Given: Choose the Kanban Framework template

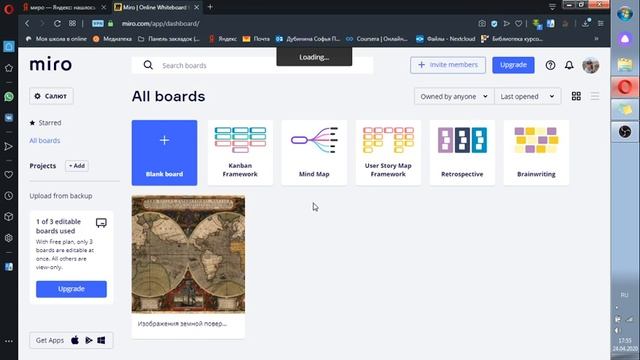Looking at the screenshot, I should tap(240, 153).
